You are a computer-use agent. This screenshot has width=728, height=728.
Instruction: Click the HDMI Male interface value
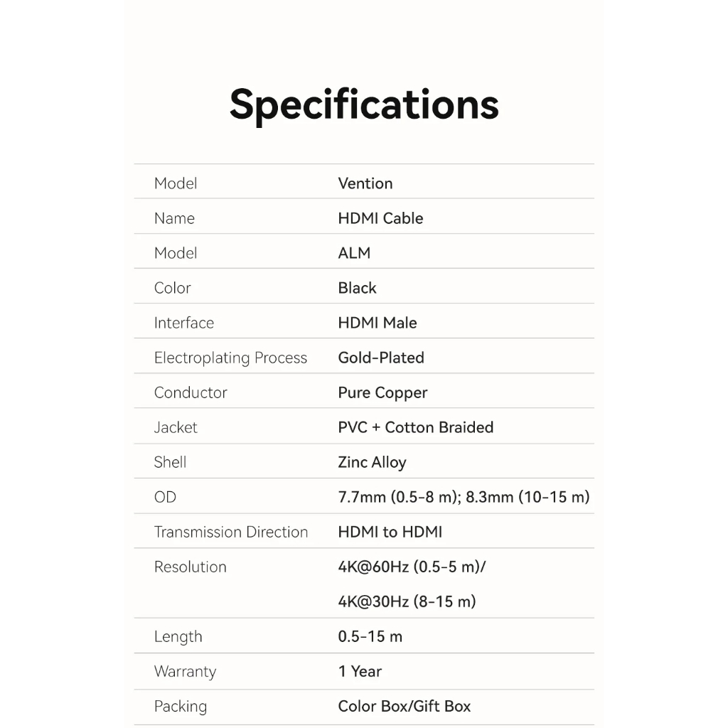point(377,323)
